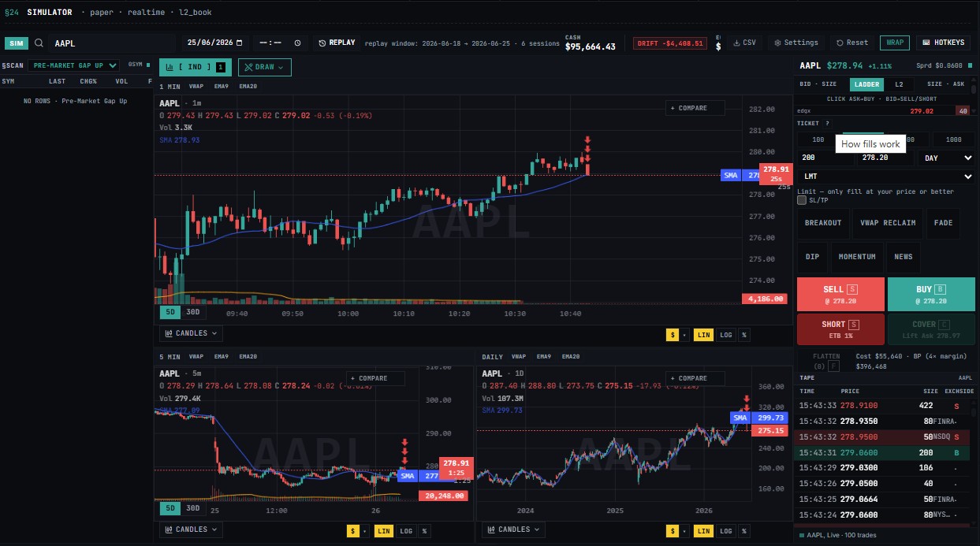
Task: Click the DRIFT -$4,408.51 indicator
Action: (x=670, y=43)
